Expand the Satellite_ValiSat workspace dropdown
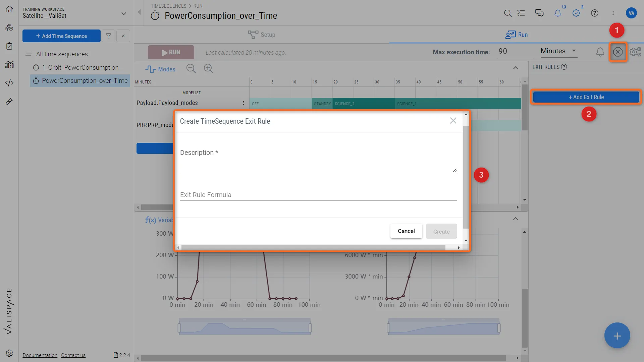Viewport: 644px width, 362px height. pyautogui.click(x=124, y=13)
